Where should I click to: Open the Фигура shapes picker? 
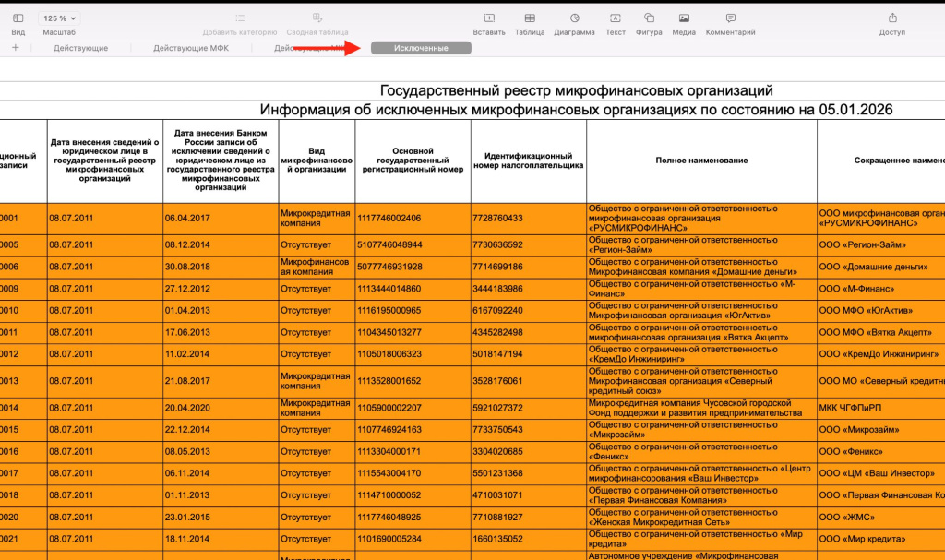[x=649, y=18]
